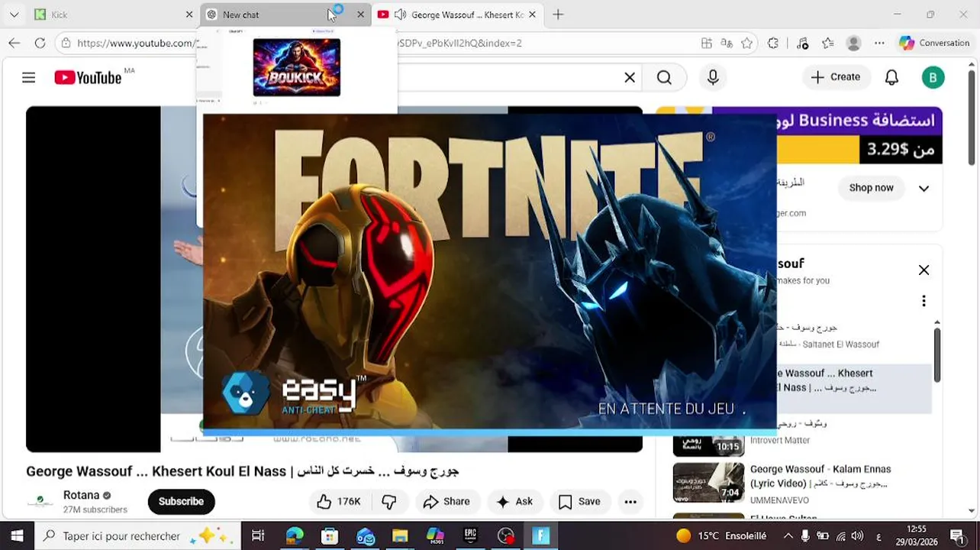
Task: Click the Share button under video
Action: tap(447, 502)
